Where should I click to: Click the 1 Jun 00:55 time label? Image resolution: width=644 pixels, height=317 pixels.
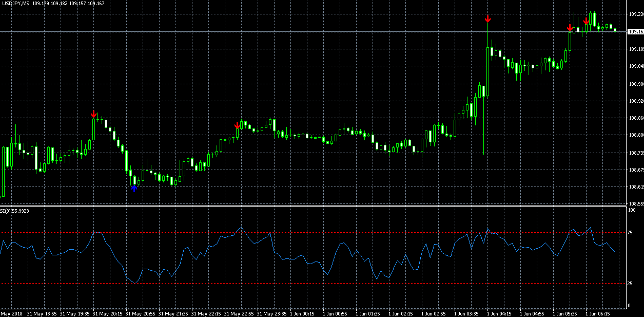coord(335,313)
